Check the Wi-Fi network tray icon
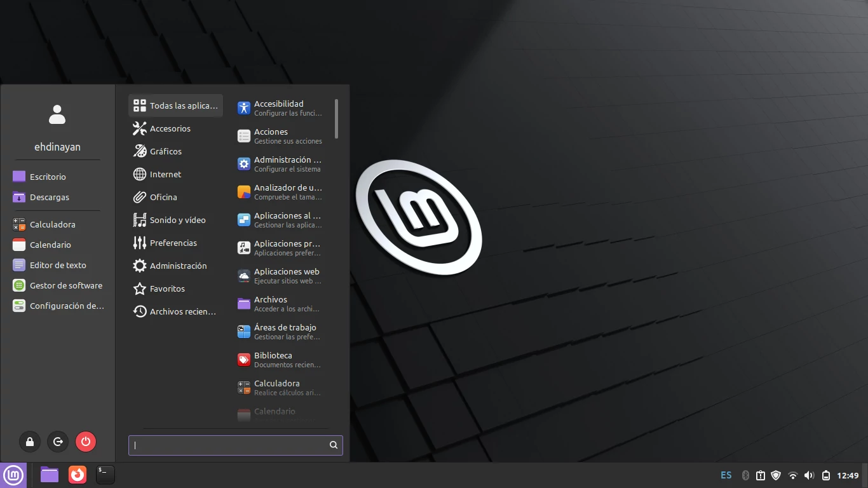The width and height of the screenshot is (868, 488). pos(792,475)
